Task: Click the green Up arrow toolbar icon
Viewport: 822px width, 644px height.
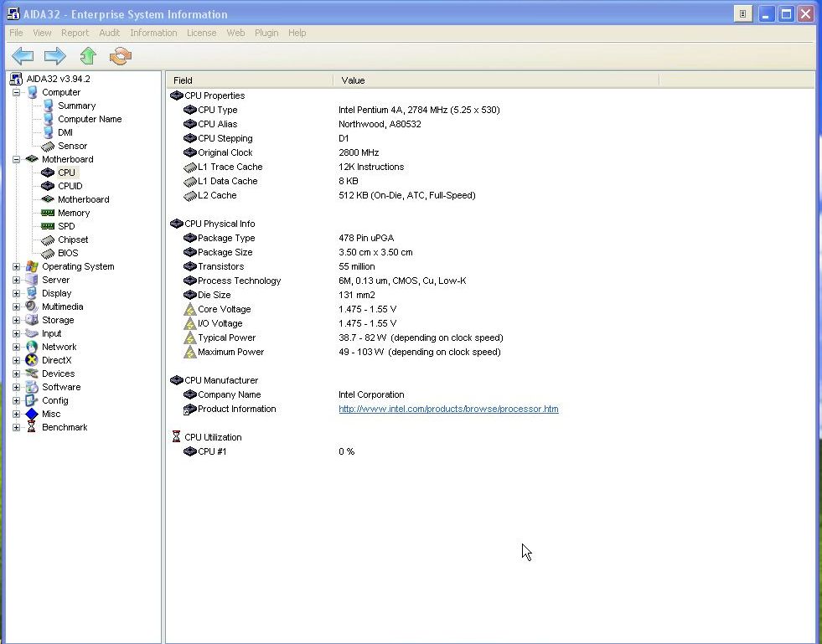Action: (x=88, y=55)
